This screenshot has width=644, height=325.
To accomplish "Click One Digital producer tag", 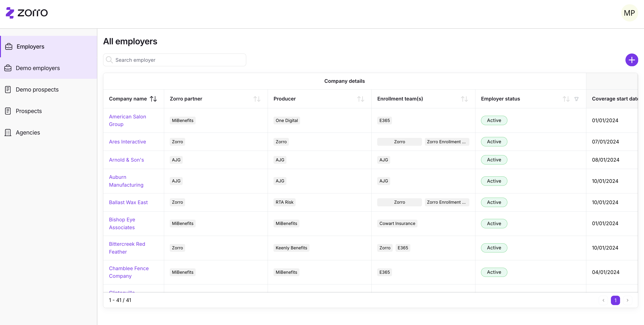I will click(x=287, y=120).
